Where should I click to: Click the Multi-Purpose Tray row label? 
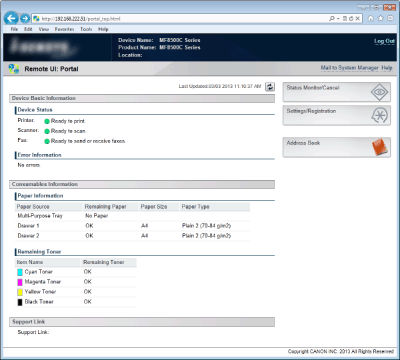tap(40, 216)
